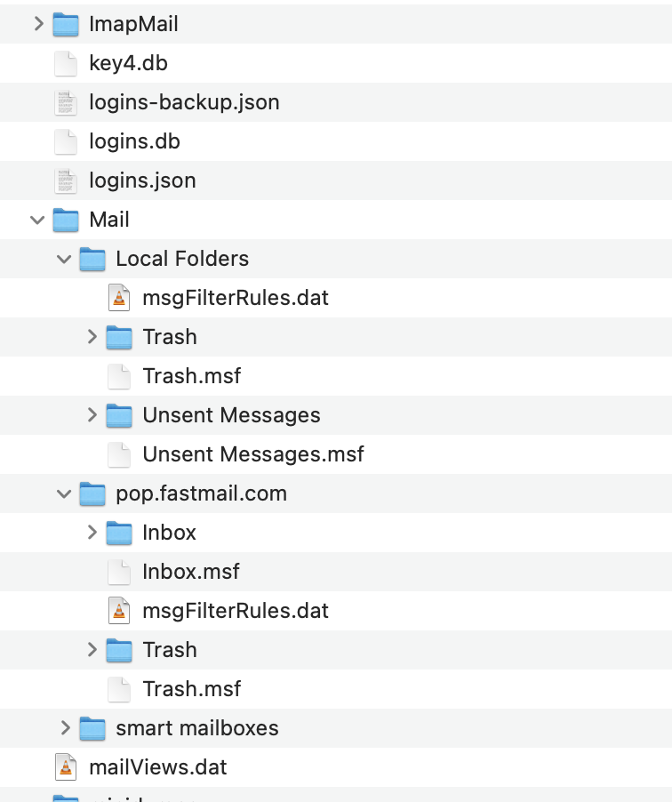Select the logins.json file

click(x=142, y=180)
